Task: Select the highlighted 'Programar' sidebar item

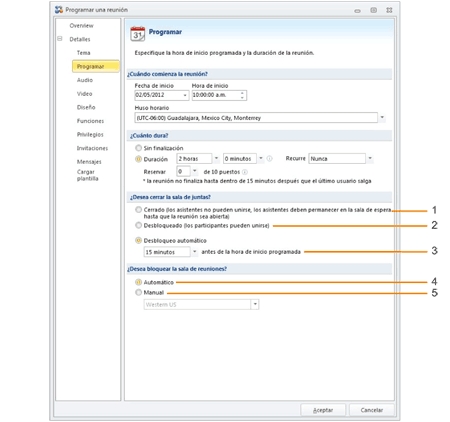Action: (x=95, y=66)
